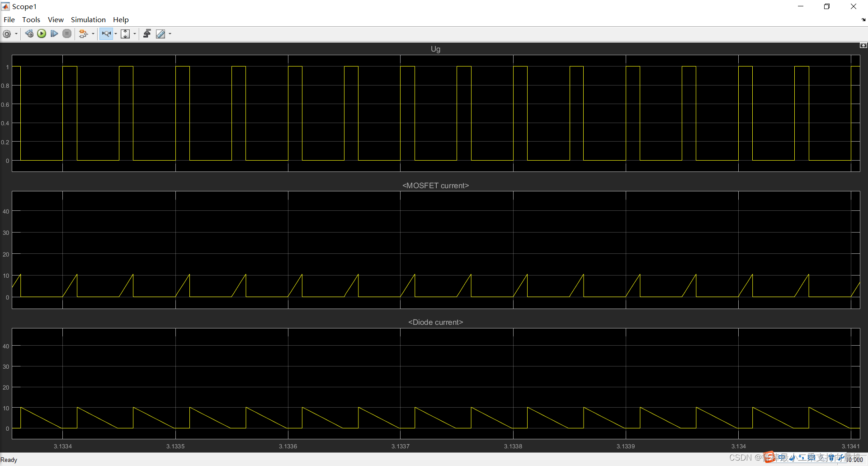Maximize the Ug axes with the top-right icon
This screenshot has width=868, height=466.
(863, 45)
